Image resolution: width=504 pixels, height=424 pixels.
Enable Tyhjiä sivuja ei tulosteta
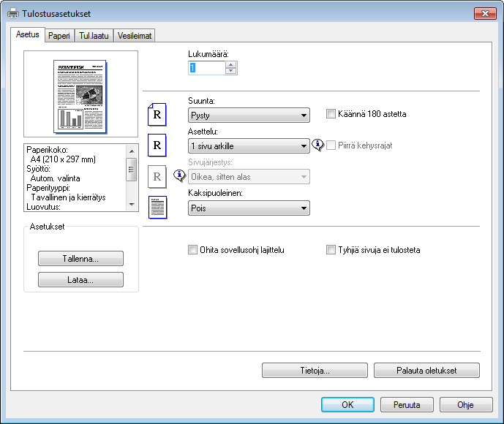point(331,249)
